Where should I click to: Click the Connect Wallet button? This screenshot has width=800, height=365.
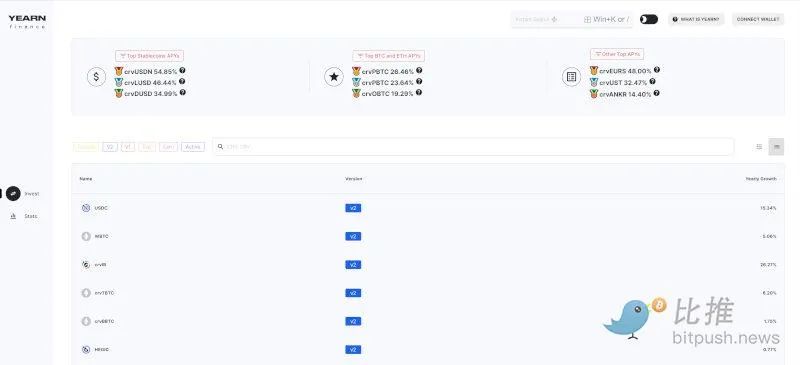point(758,19)
